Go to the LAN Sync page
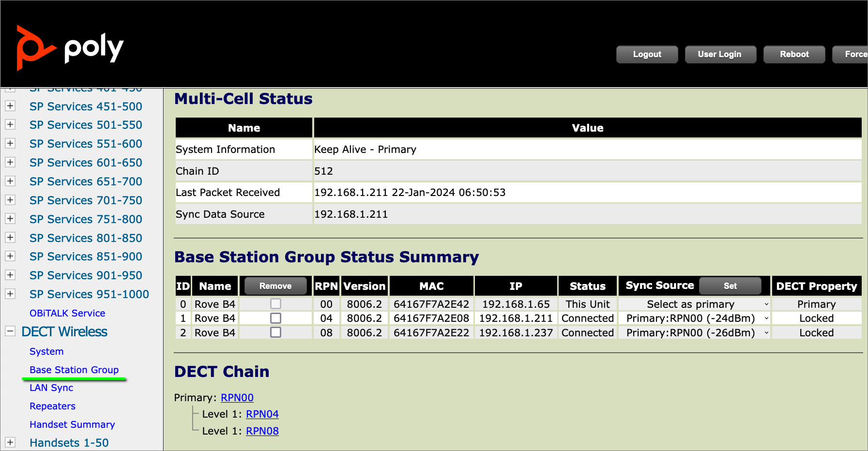This screenshot has height=451, width=868. click(51, 388)
